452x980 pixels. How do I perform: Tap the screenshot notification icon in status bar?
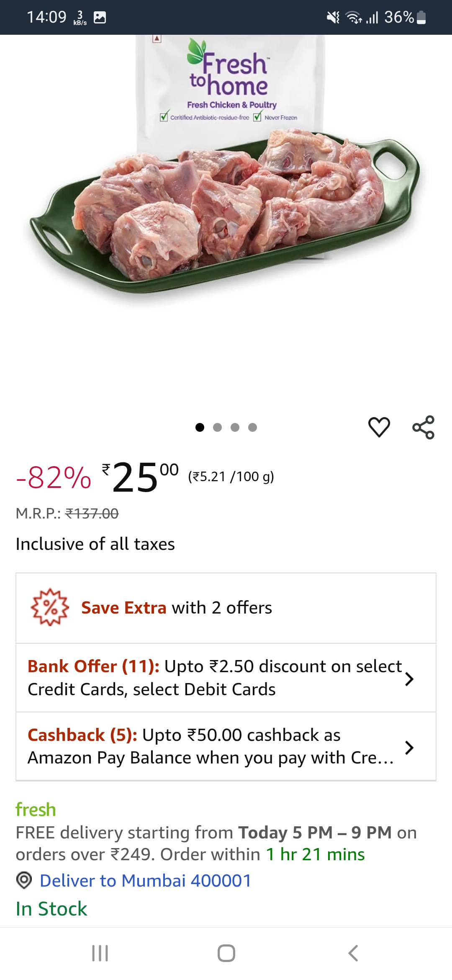tap(100, 18)
